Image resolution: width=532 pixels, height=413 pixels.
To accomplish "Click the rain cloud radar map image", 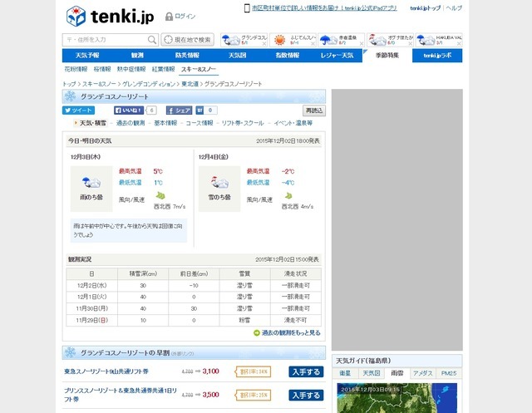I will [397, 398].
